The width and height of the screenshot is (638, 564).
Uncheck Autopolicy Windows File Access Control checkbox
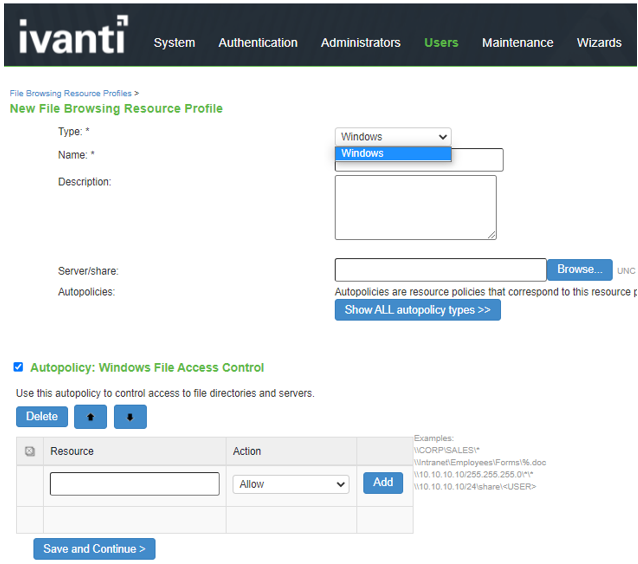point(18,367)
